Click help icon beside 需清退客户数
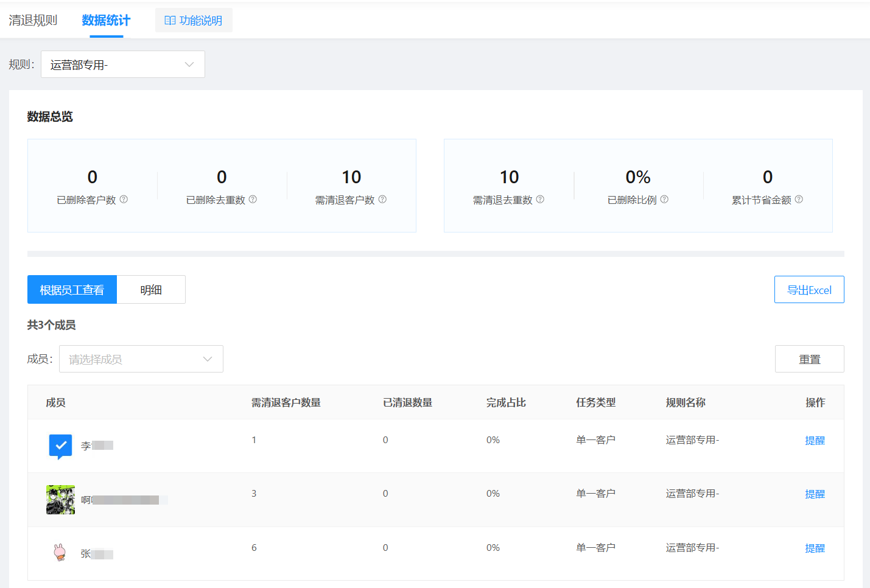 pos(382,199)
